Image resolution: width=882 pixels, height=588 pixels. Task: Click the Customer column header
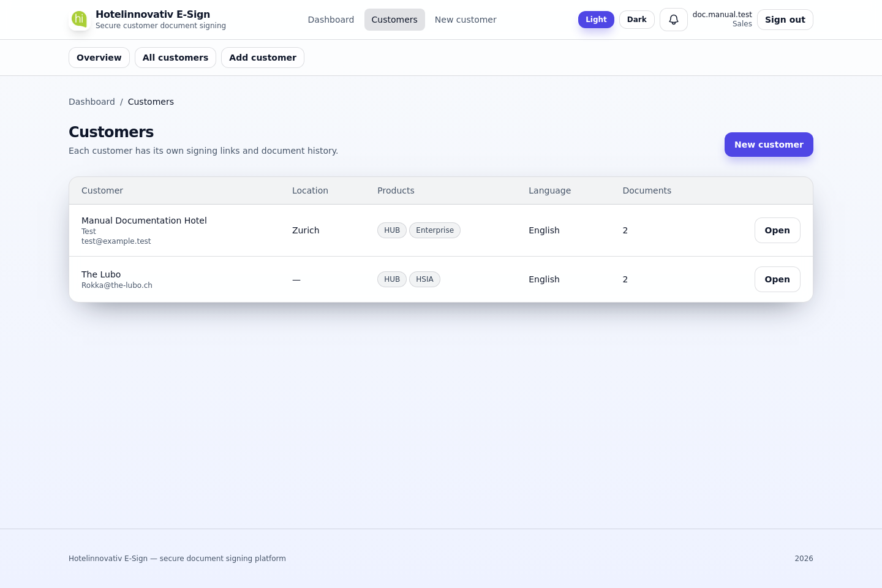point(102,190)
